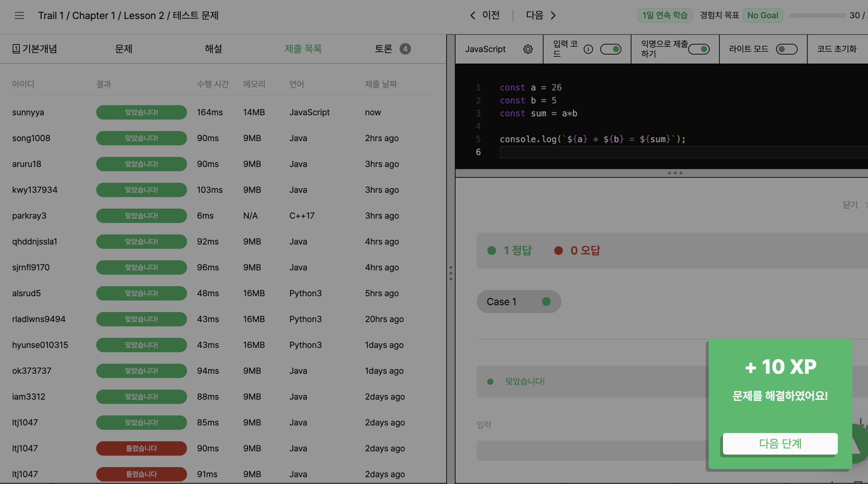The width and height of the screenshot is (868, 484).
Task: Expand the Case 1 test result
Action: 518,302
